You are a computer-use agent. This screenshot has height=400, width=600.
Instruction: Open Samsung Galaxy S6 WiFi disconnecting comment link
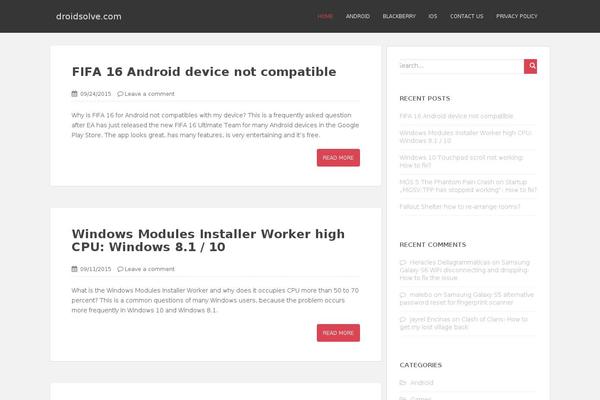coord(465,270)
